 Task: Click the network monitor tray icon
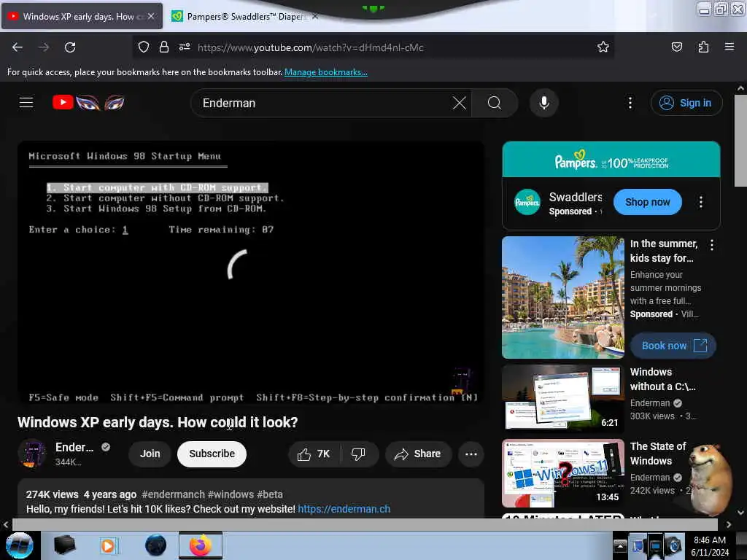pos(655,545)
